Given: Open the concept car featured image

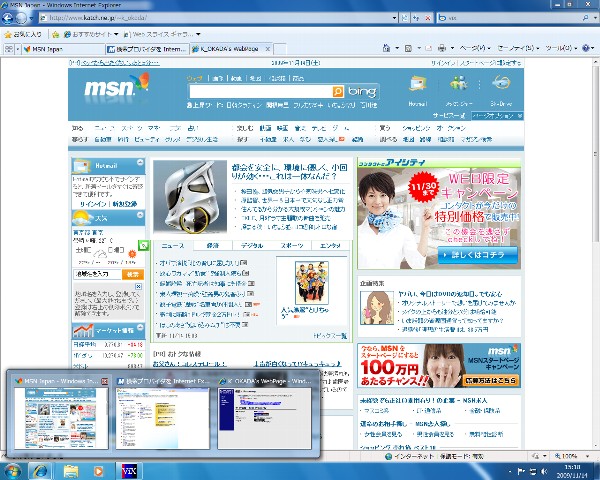Looking at the screenshot, I should tap(190, 197).
